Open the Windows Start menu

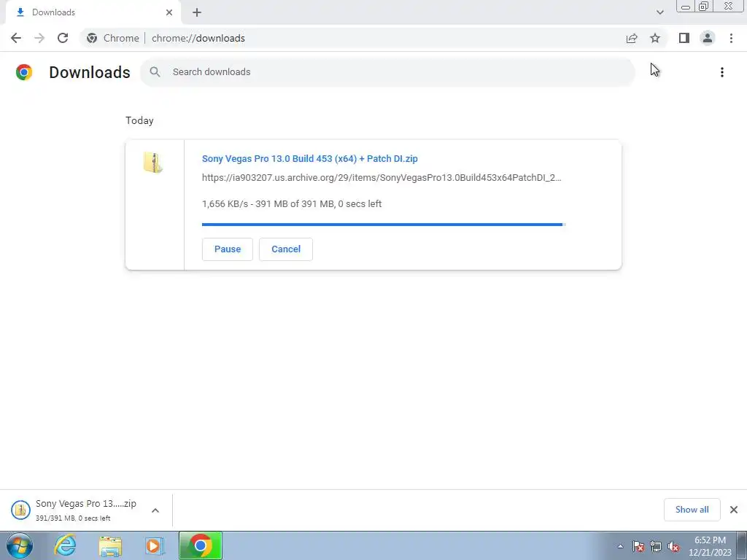coord(20,545)
